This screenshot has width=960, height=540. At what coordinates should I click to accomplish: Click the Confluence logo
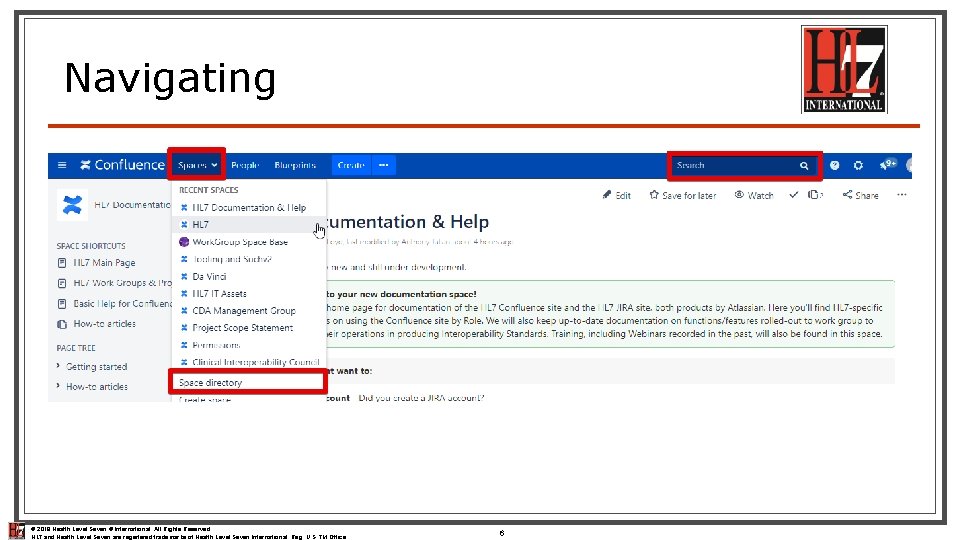tap(122, 165)
